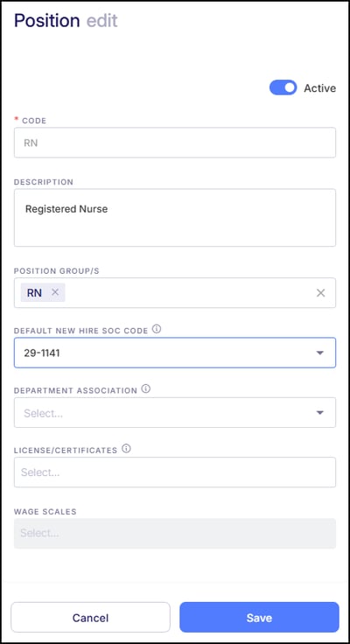Click the Save button

[259, 617]
